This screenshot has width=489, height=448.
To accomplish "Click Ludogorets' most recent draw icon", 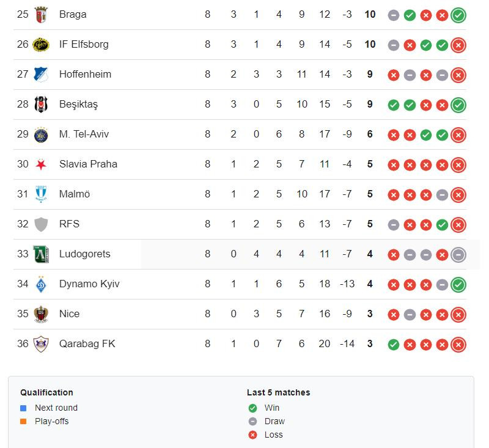I will [x=458, y=254].
